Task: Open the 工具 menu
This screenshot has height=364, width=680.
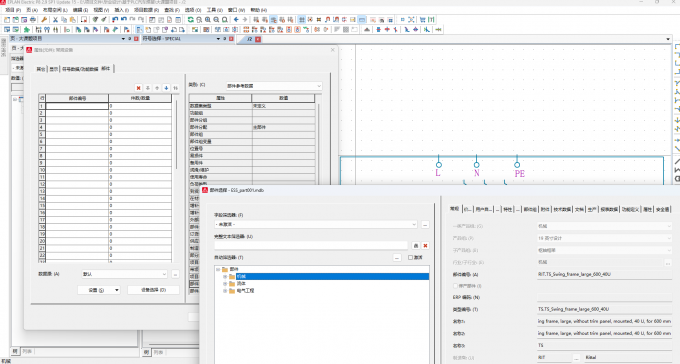Action: (x=215, y=10)
